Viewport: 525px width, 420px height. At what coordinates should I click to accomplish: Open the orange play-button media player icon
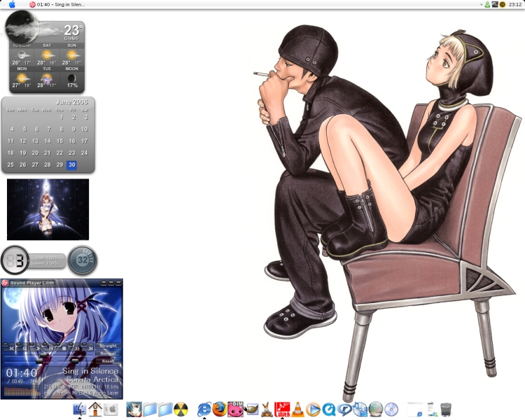[x=314, y=409]
